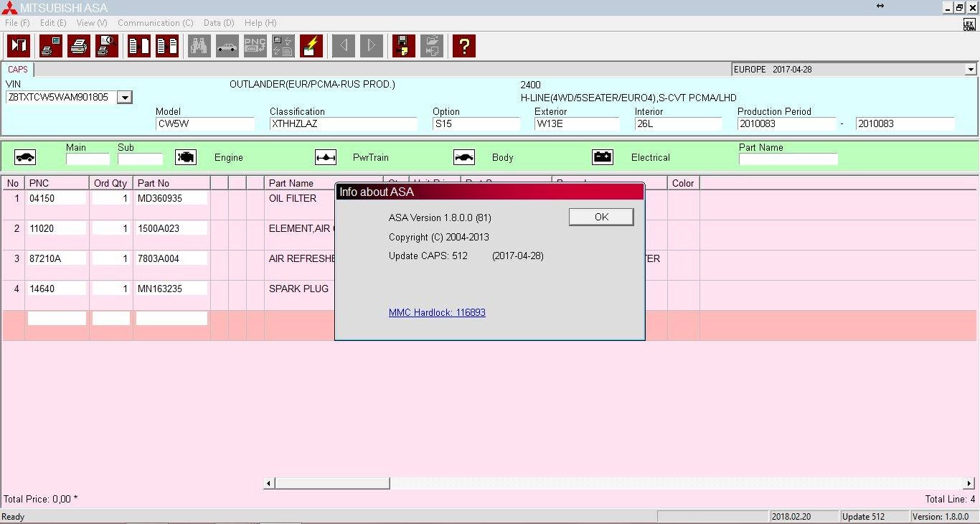Click the printer toolbar icon
Screen dimensions: 980x524
79,46
